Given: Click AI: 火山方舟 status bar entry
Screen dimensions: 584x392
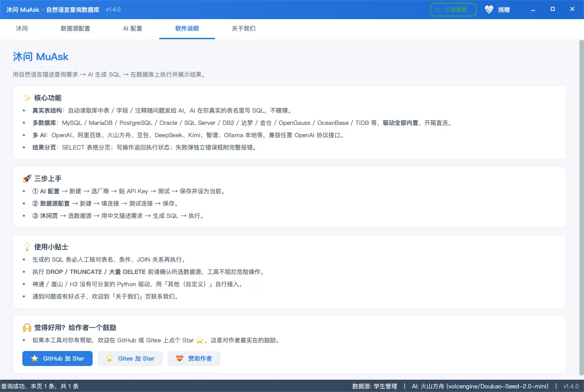Looking at the screenshot, I should tap(480, 386).
